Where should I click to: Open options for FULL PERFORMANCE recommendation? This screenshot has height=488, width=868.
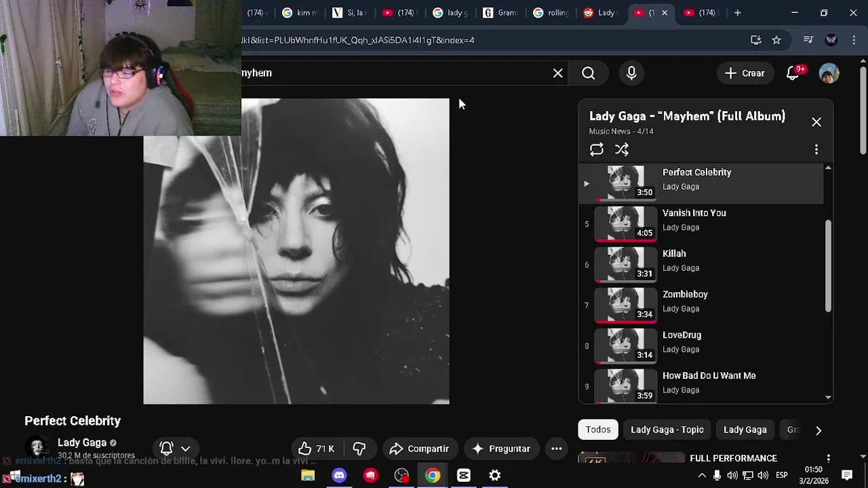coord(828,459)
